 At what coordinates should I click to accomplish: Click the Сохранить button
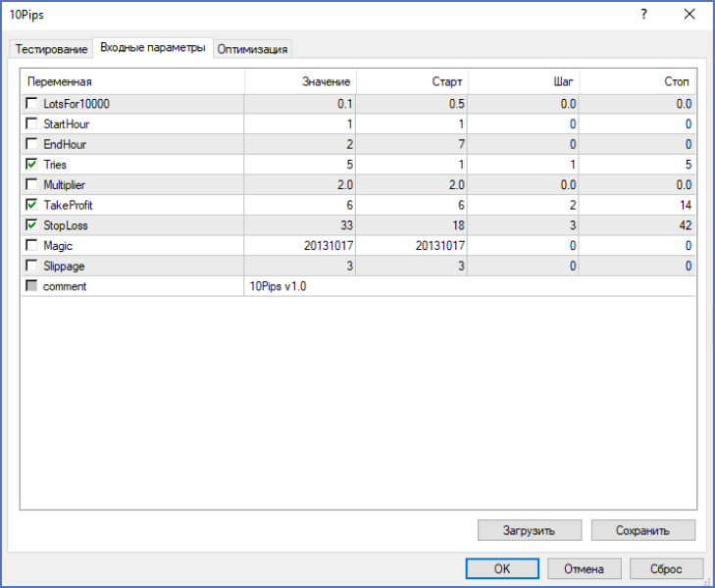(x=642, y=530)
